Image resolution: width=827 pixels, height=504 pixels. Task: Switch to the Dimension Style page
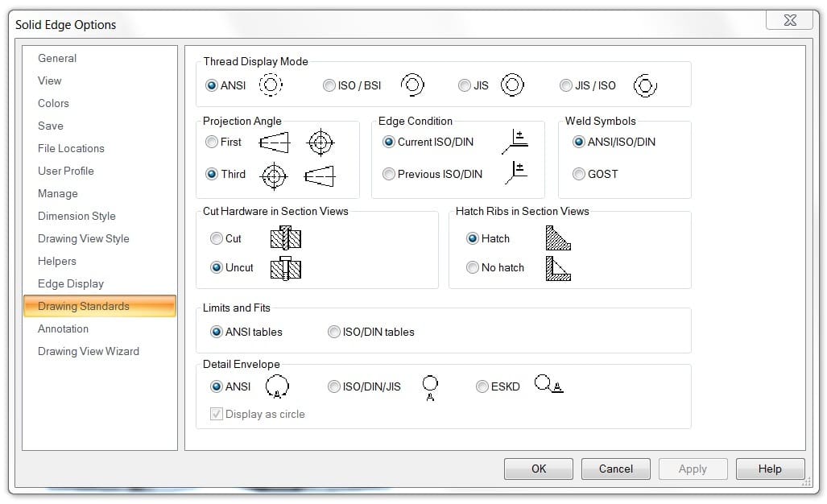point(76,216)
